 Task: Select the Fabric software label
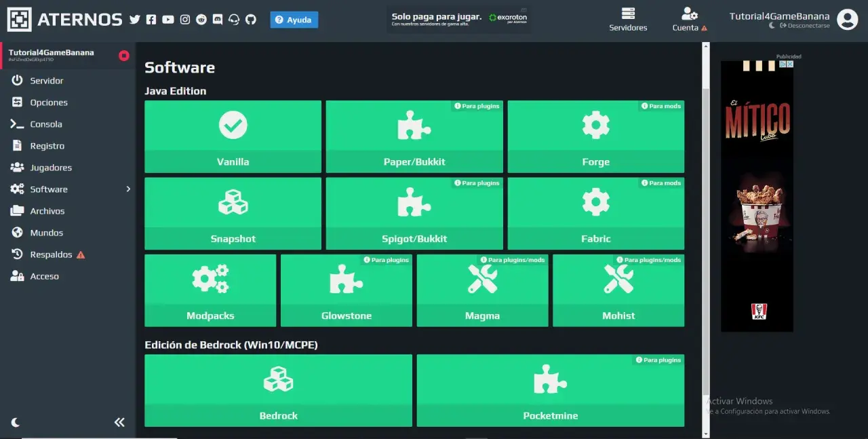coord(596,239)
